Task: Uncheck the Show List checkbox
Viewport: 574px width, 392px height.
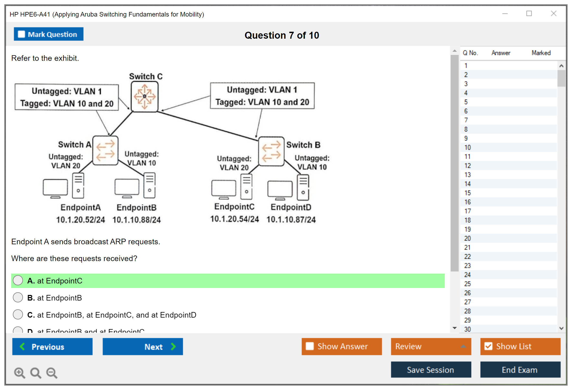Action: coord(488,346)
